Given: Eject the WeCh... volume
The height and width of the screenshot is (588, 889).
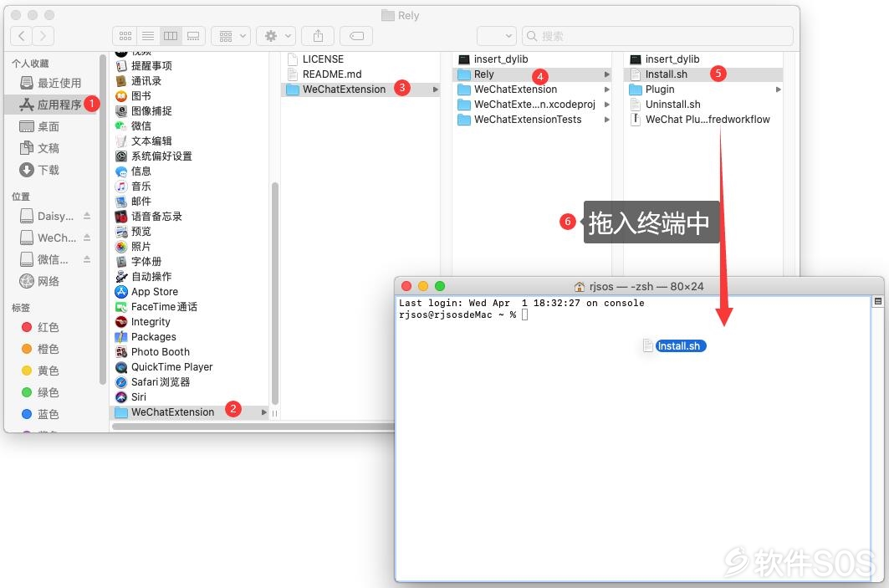Looking at the screenshot, I should coord(87,237).
